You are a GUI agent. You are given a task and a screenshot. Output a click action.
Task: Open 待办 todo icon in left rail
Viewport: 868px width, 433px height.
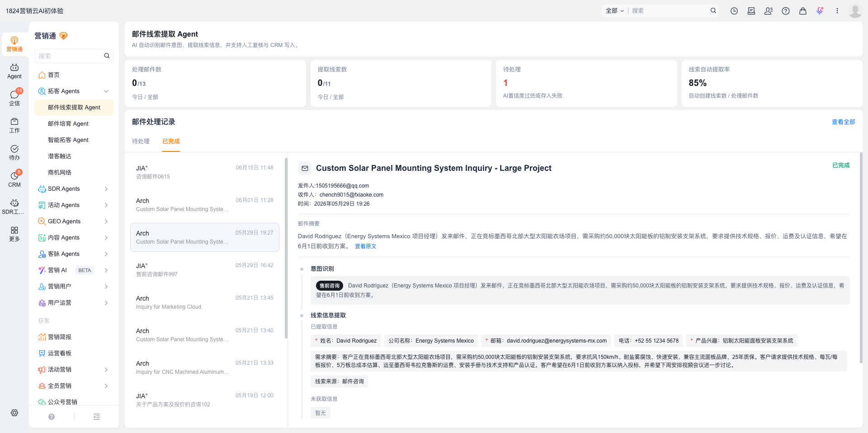pyautogui.click(x=14, y=152)
